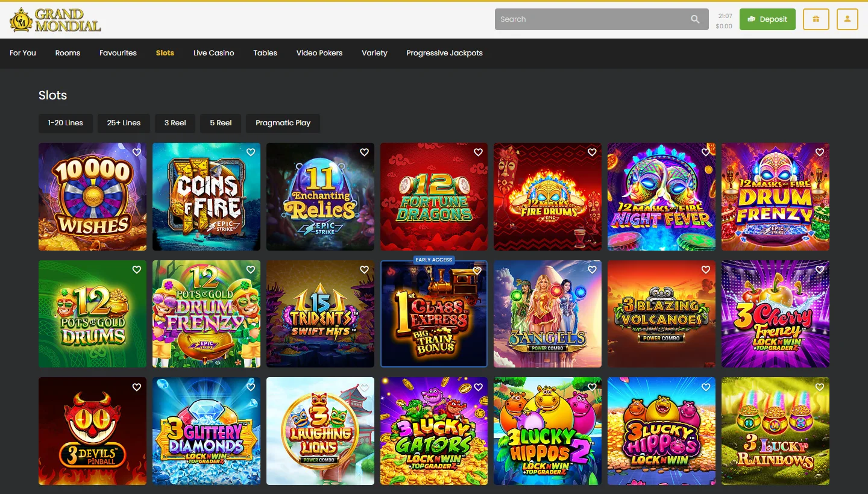This screenshot has width=868, height=494.
Task: Open 12 Masks Night Fever thumbnail
Action: coord(662,196)
